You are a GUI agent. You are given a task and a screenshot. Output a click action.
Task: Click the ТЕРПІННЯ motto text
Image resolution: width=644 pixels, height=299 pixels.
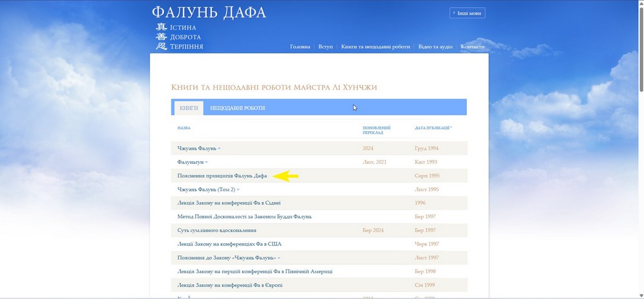tap(187, 47)
